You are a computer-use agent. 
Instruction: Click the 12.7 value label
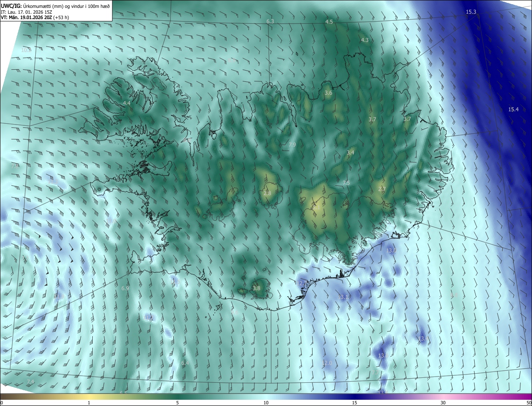(302, 283)
